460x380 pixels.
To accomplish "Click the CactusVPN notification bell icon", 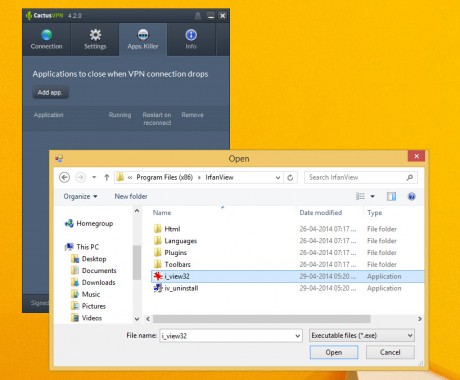I will pos(198,16).
